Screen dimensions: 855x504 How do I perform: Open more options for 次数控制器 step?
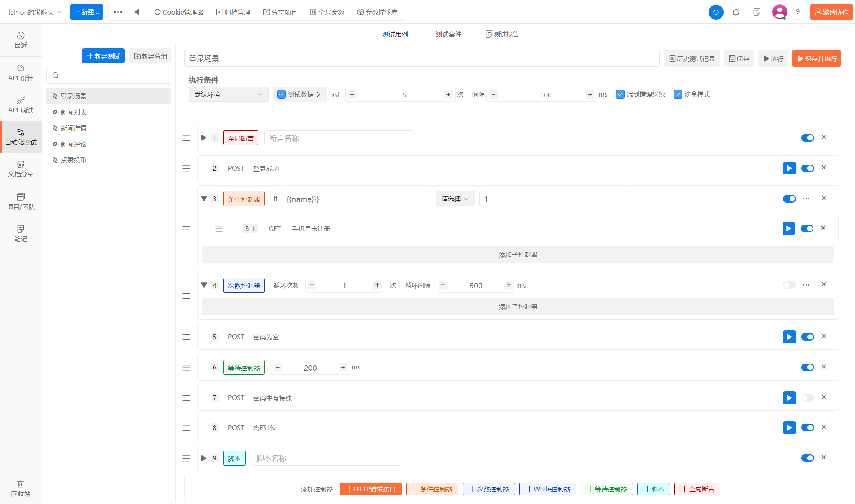click(806, 285)
